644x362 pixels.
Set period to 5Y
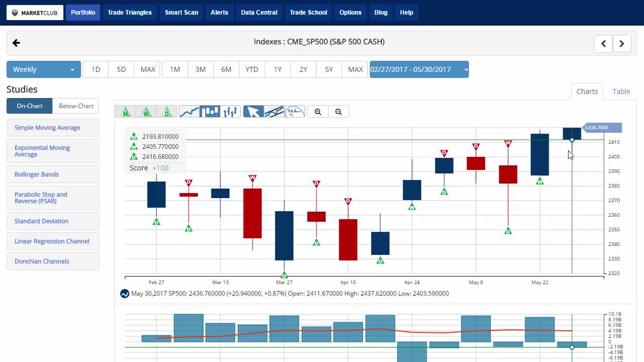point(329,69)
